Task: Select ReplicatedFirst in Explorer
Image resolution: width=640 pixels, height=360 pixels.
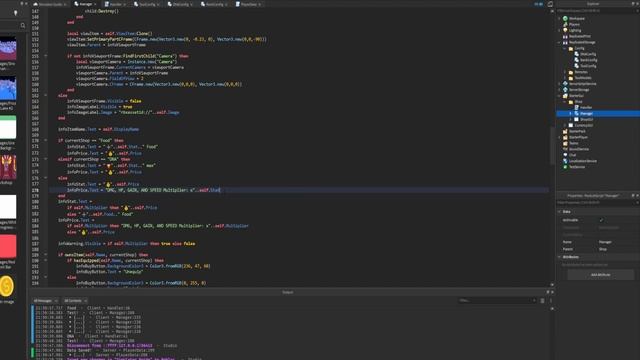Action: 577,36
